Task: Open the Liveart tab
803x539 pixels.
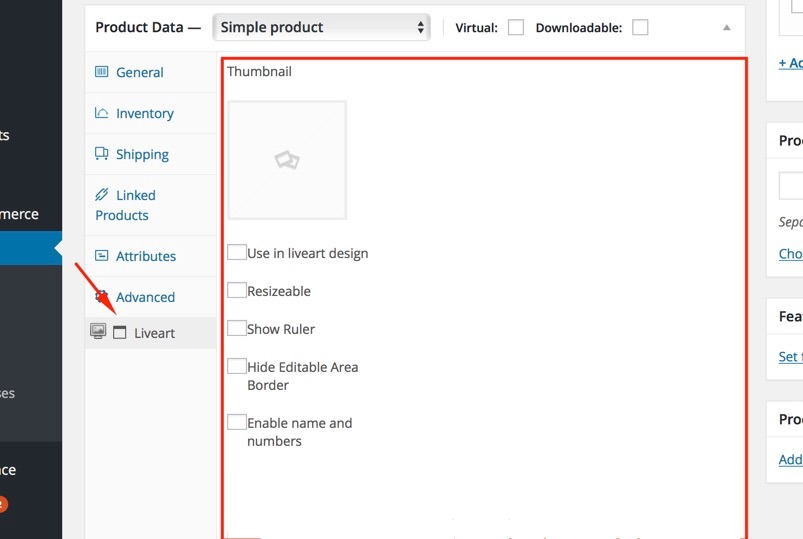Action: (x=154, y=333)
